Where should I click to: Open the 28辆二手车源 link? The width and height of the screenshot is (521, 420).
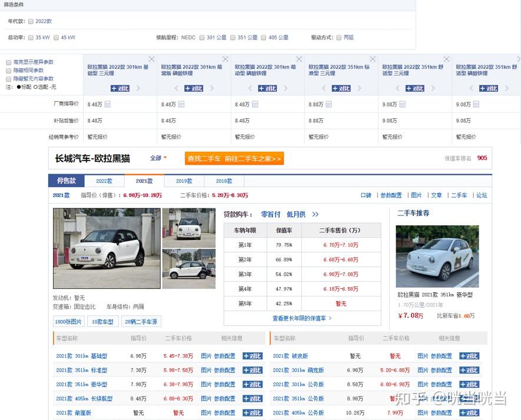coord(141,321)
